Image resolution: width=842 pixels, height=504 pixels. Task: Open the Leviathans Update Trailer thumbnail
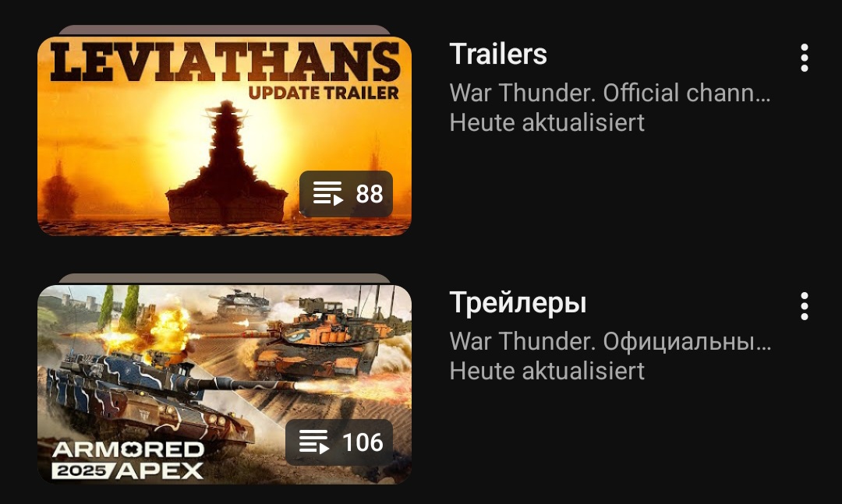pos(225,136)
